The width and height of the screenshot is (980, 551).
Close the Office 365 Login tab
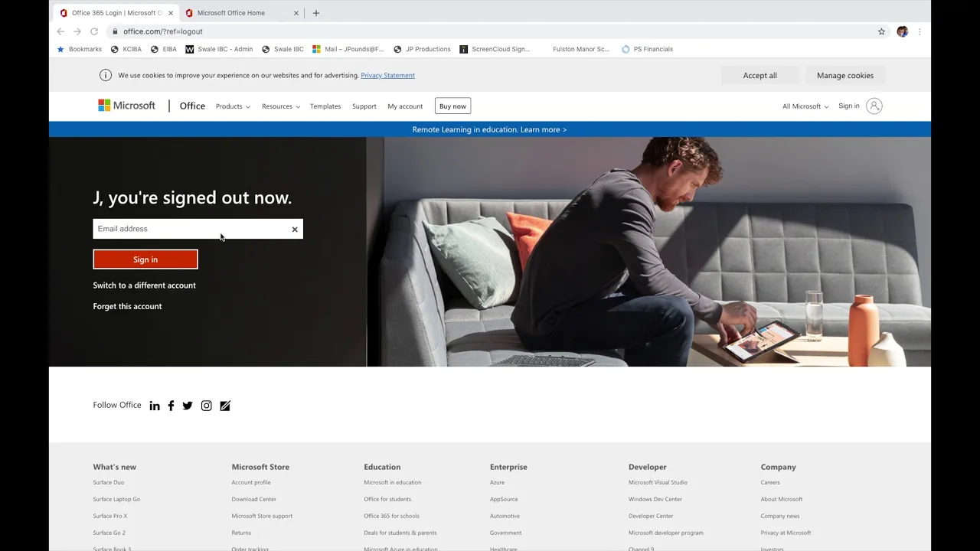(171, 13)
